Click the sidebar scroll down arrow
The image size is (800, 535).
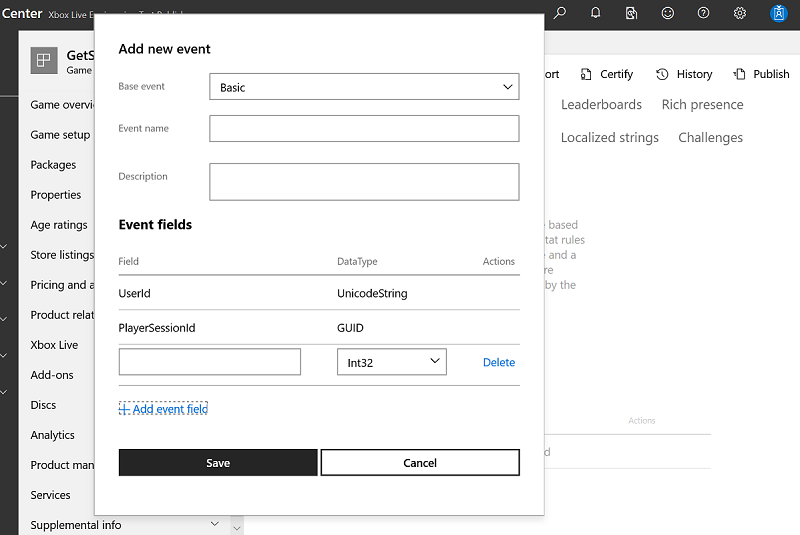tap(237, 528)
